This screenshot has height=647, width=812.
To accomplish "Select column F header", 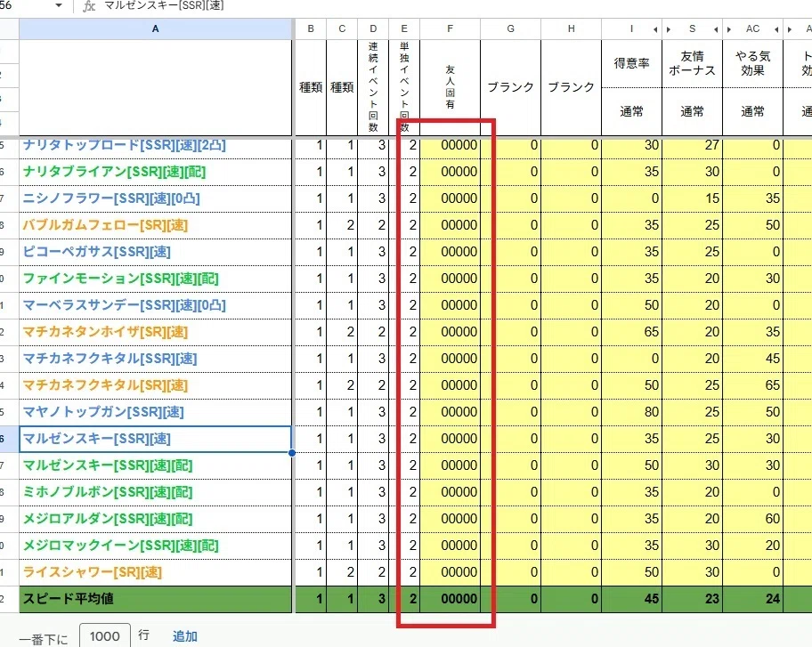I will click(x=450, y=29).
